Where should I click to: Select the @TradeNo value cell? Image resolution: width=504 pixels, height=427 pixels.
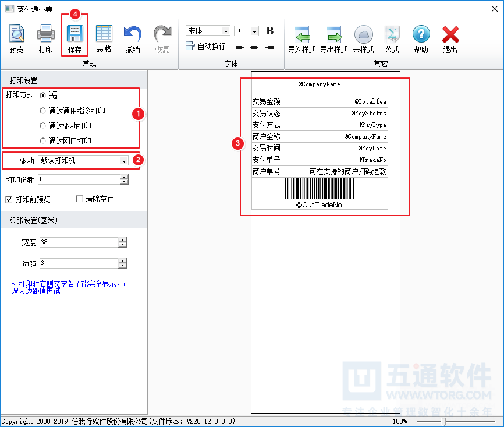coord(336,160)
